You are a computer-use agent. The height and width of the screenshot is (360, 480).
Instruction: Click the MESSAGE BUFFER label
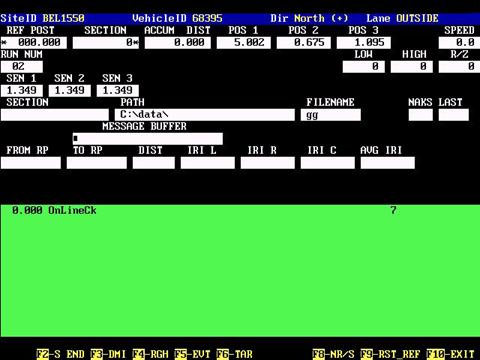click(144, 126)
